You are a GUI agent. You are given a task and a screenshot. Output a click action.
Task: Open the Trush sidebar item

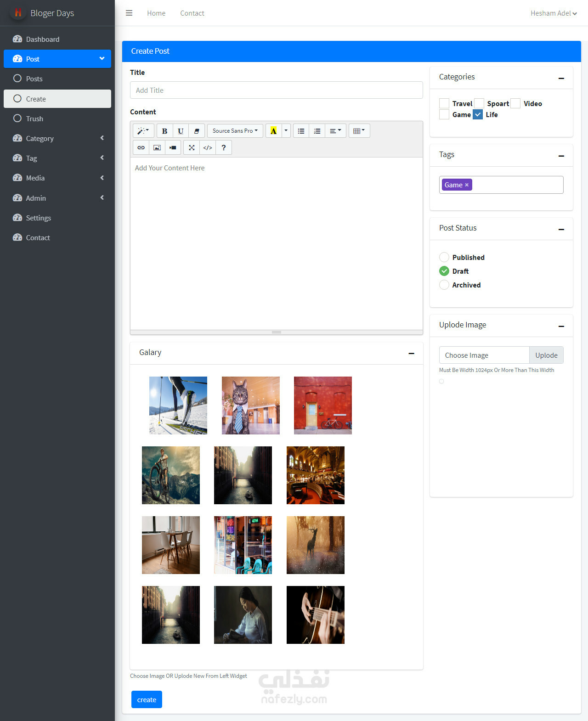57,118
